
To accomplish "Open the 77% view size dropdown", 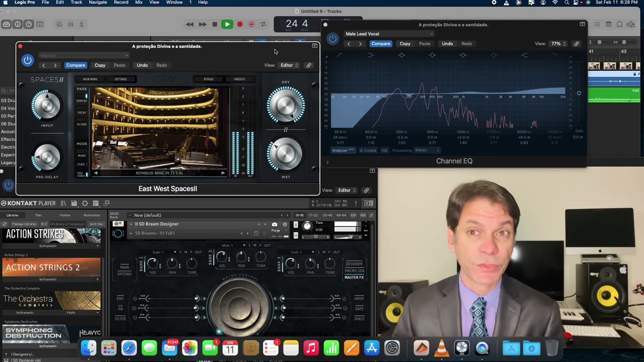I will click(558, 44).
